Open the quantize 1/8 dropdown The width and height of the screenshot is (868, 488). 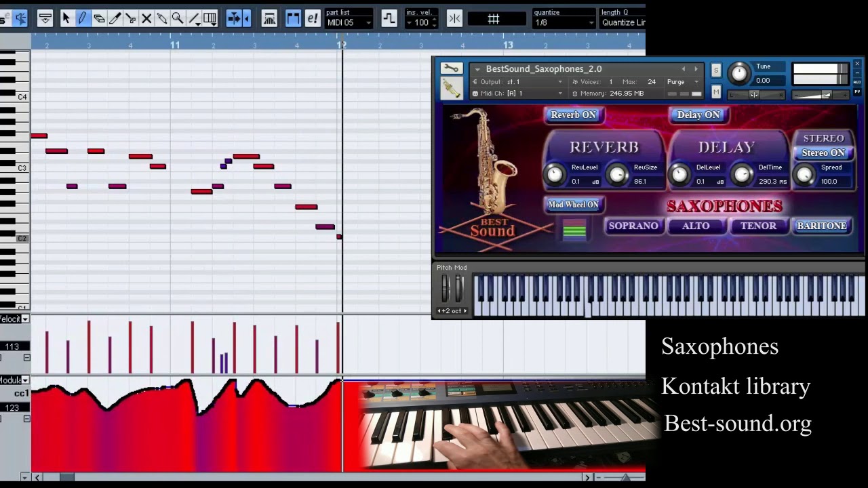(x=564, y=22)
